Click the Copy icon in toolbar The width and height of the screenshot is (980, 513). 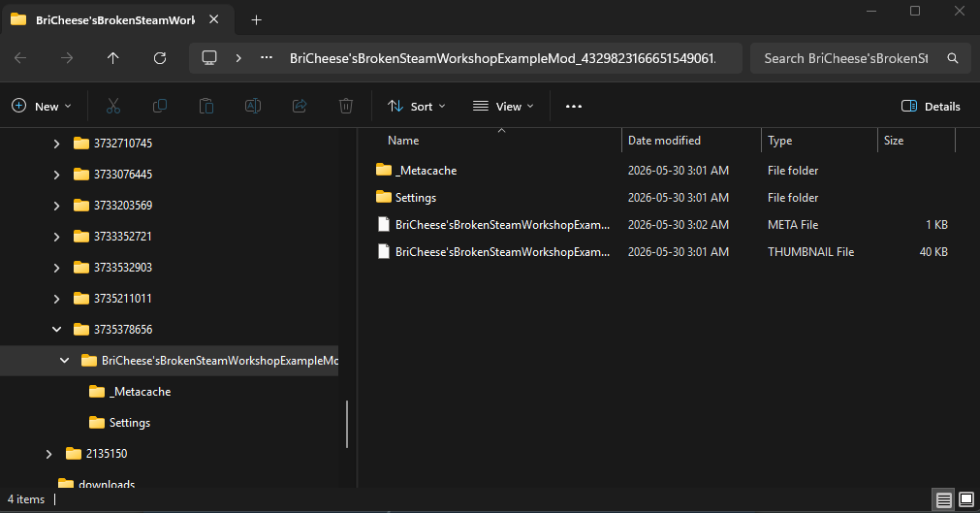tap(160, 107)
